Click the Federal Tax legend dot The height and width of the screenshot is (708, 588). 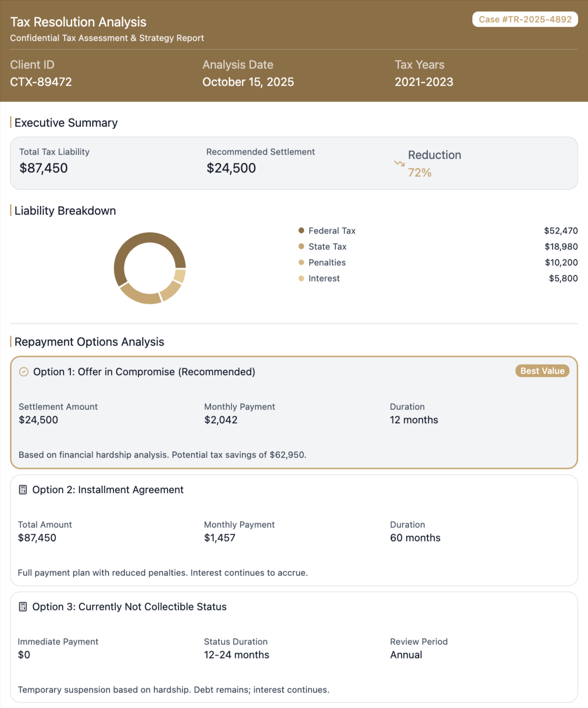coord(301,230)
